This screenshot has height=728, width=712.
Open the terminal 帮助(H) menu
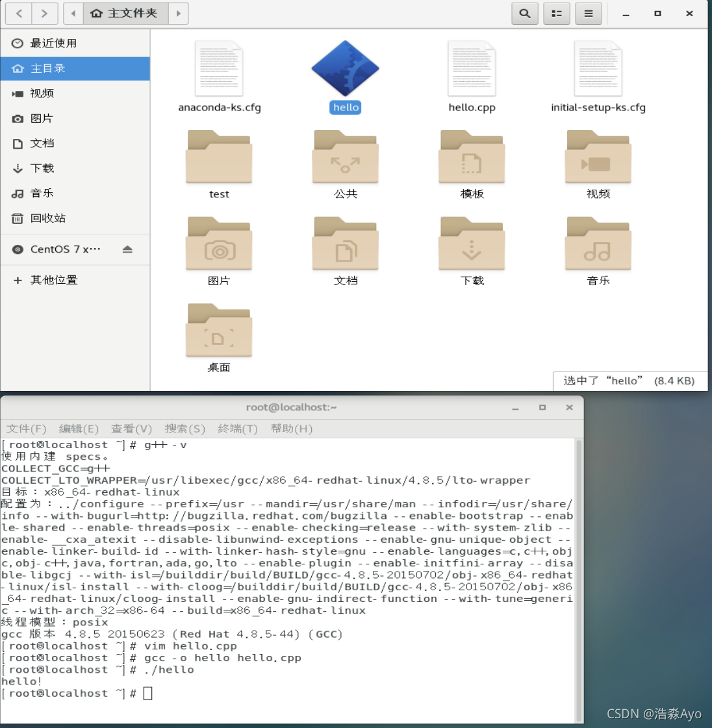pyautogui.click(x=291, y=429)
